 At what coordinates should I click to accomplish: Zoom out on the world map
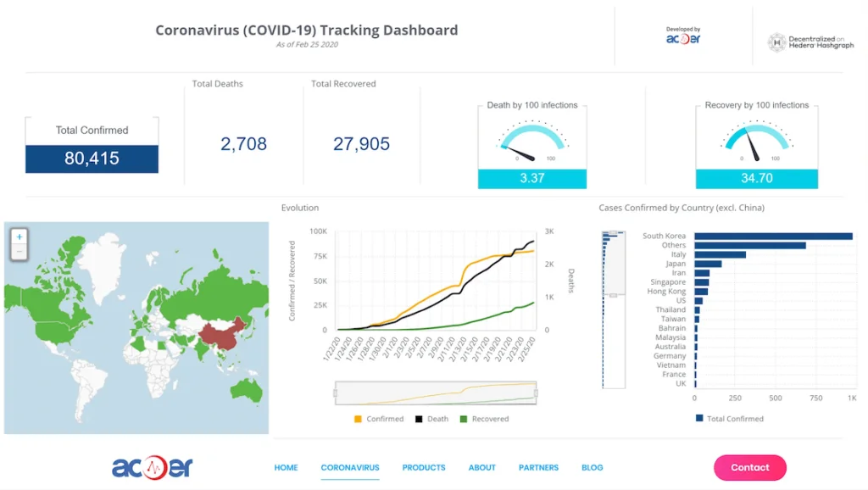(x=19, y=252)
